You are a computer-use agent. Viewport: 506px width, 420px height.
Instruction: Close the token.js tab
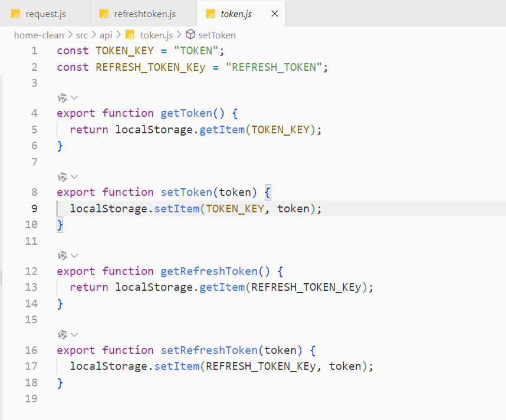click(x=275, y=14)
